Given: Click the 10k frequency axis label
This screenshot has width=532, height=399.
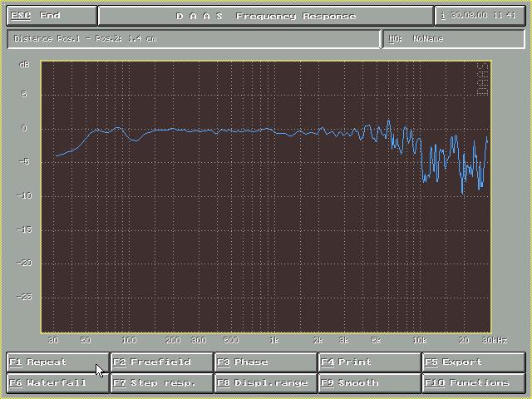Looking at the screenshot, I should coord(420,341).
